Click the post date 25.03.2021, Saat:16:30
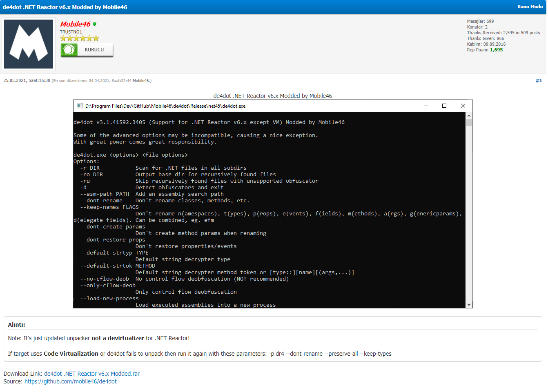Screen dimensions: 548x392 point(27,80)
